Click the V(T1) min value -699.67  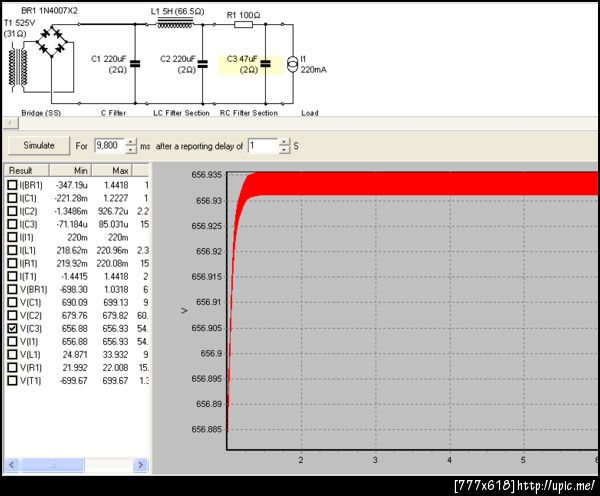(73, 380)
